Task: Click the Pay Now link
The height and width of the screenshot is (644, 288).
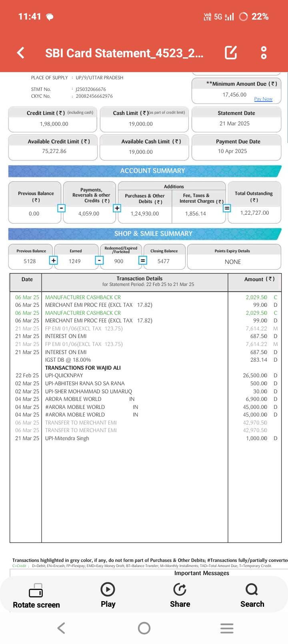Action: [263, 99]
